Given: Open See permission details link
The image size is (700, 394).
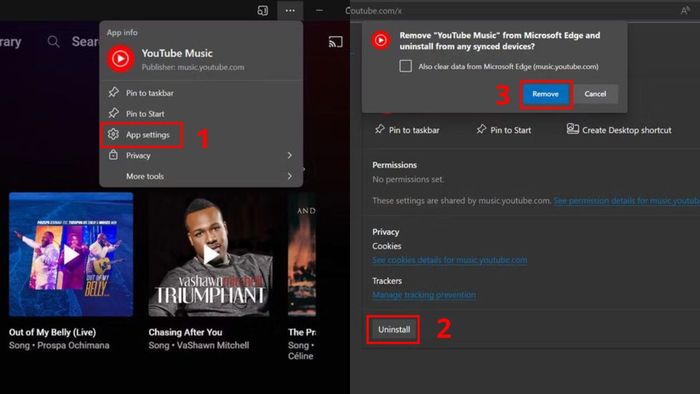Looking at the screenshot, I should [x=627, y=201].
